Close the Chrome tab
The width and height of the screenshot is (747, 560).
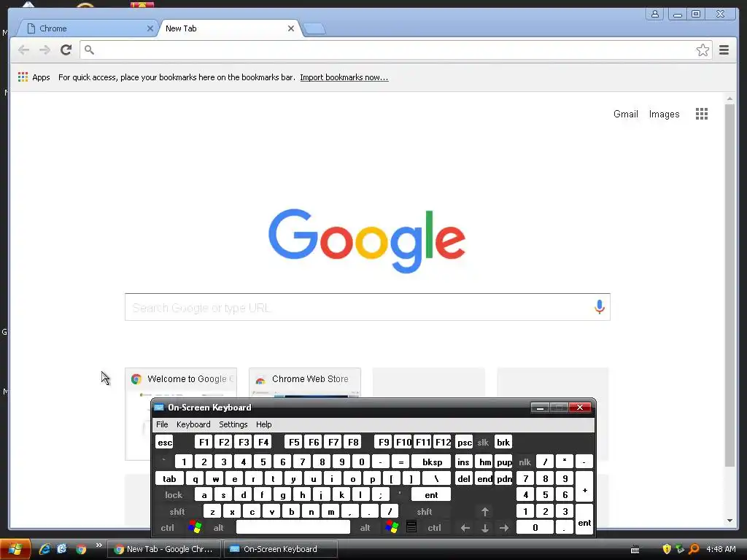150,28
